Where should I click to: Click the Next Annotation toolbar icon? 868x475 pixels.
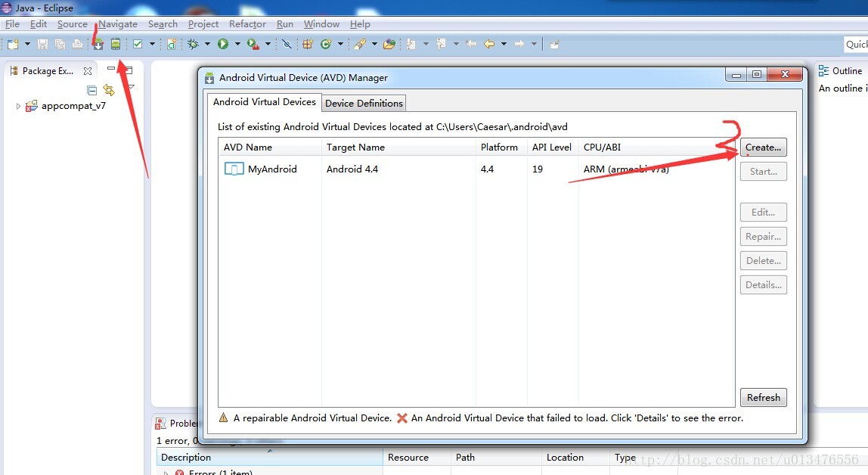[411, 45]
